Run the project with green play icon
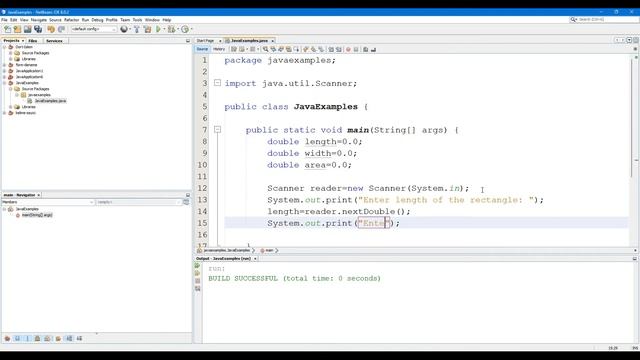Screen dimensions: 640x360 click(158, 29)
